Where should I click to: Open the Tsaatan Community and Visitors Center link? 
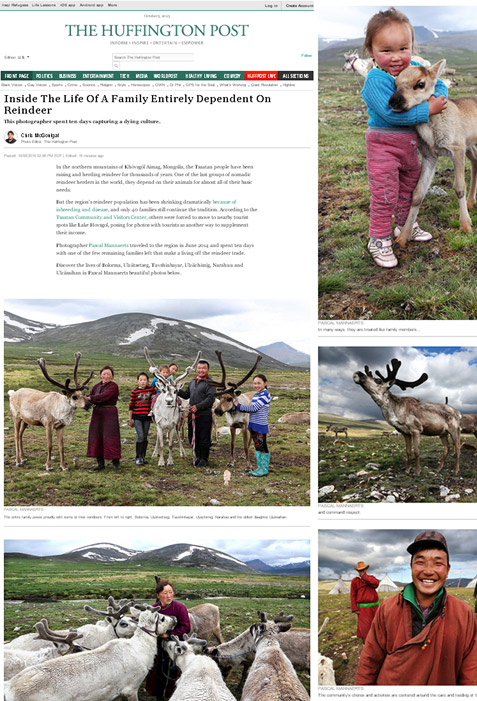pyautogui.click(x=101, y=217)
